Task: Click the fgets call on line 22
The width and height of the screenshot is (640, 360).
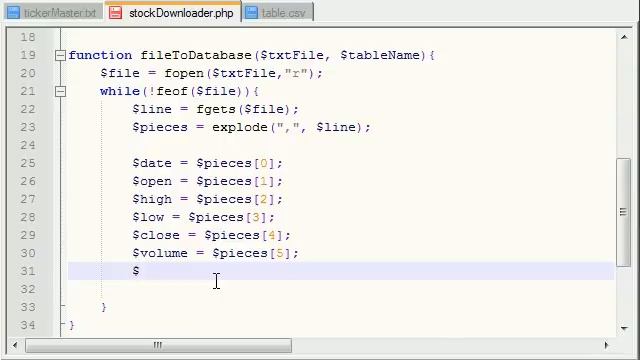Action: [x=216, y=109]
